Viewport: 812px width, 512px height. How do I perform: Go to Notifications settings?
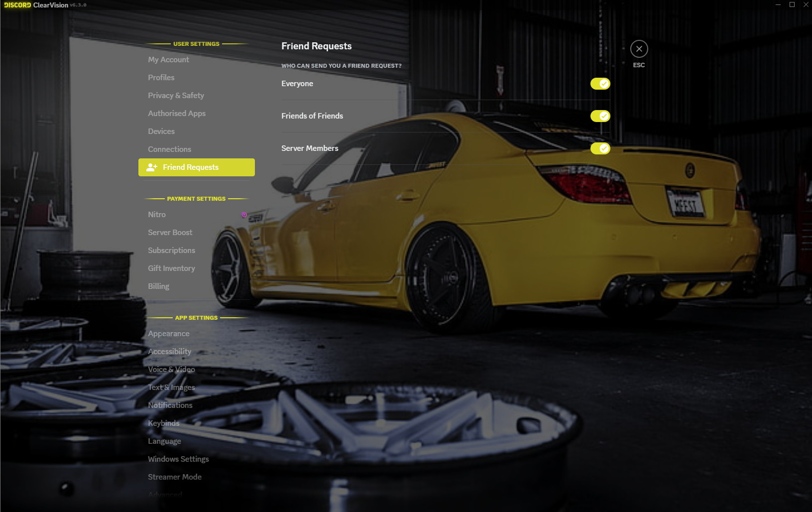[197, 405]
